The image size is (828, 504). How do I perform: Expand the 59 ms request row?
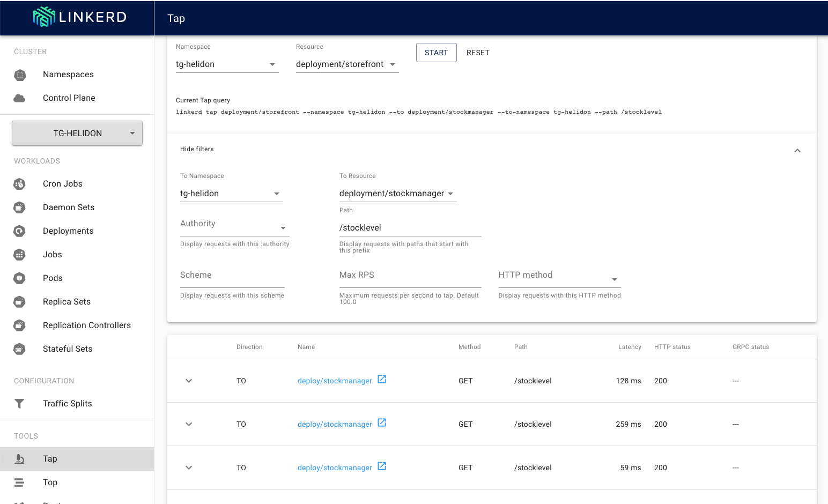[x=189, y=468]
